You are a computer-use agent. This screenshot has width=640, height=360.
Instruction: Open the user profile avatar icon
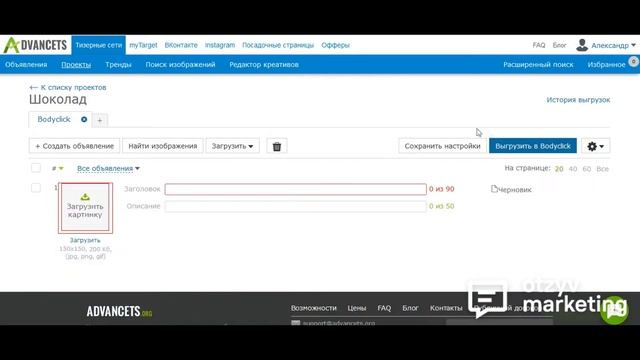click(582, 45)
